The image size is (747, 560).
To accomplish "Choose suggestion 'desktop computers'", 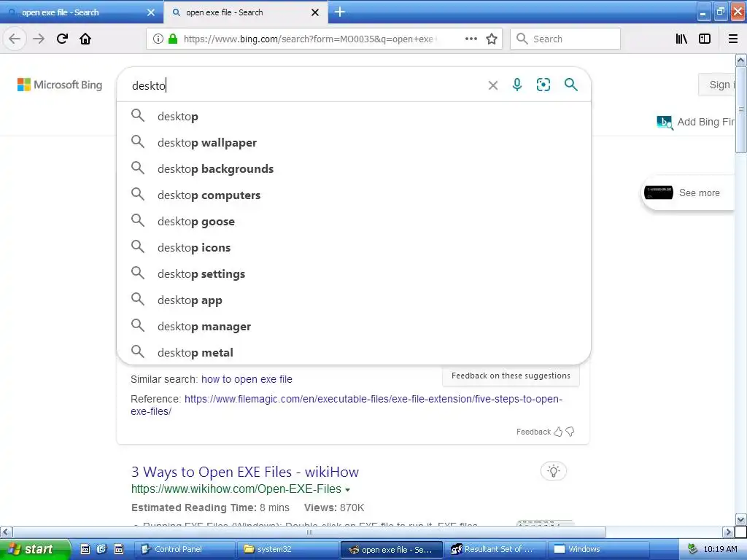I will coord(354,195).
